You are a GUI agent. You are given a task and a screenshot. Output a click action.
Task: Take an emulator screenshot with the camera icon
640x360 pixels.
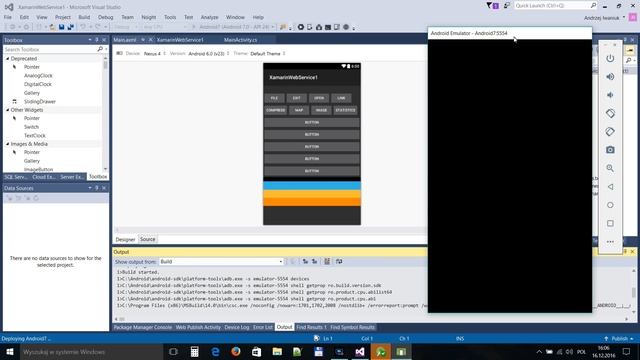pyautogui.click(x=610, y=150)
